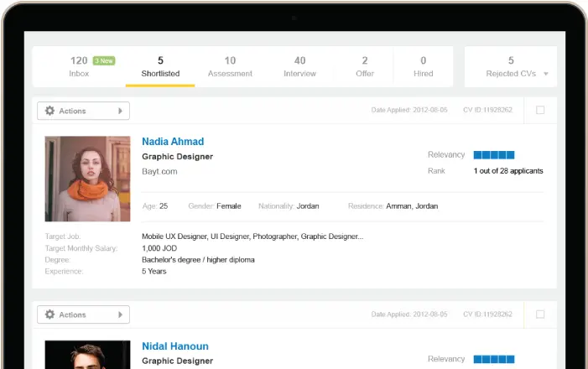Select the Shortlisted tab
Screen dimensions: 588x369
click(x=160, y=66)
